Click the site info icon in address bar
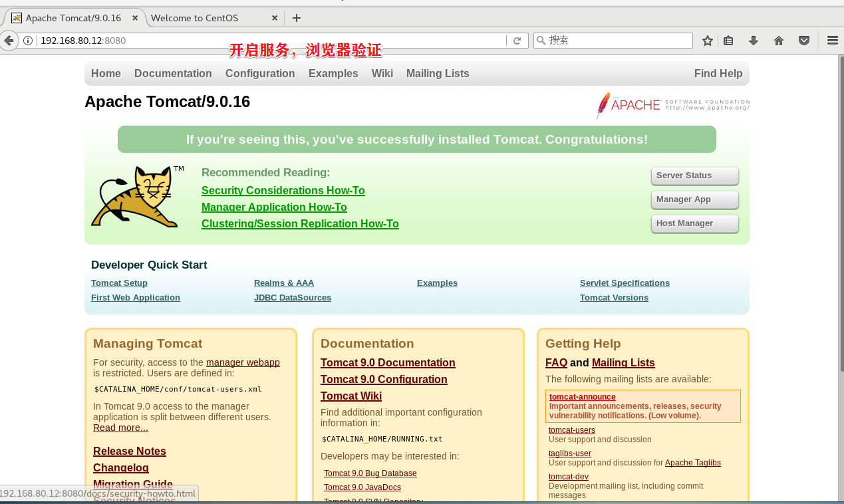The width and height of the screenshot is (844, 504). (x=28, y=41)
